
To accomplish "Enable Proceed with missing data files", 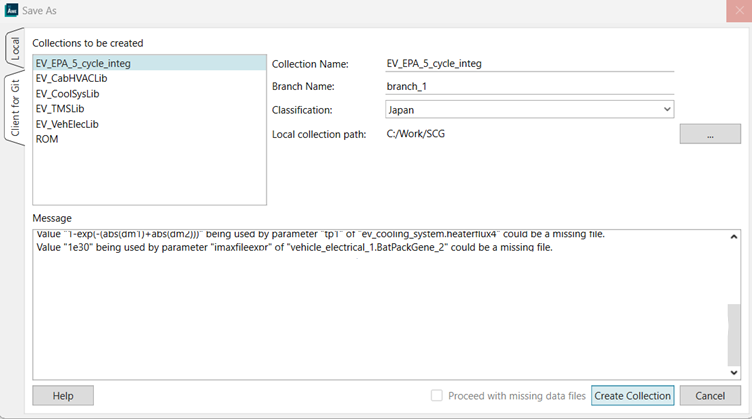I will click(436, 396).
